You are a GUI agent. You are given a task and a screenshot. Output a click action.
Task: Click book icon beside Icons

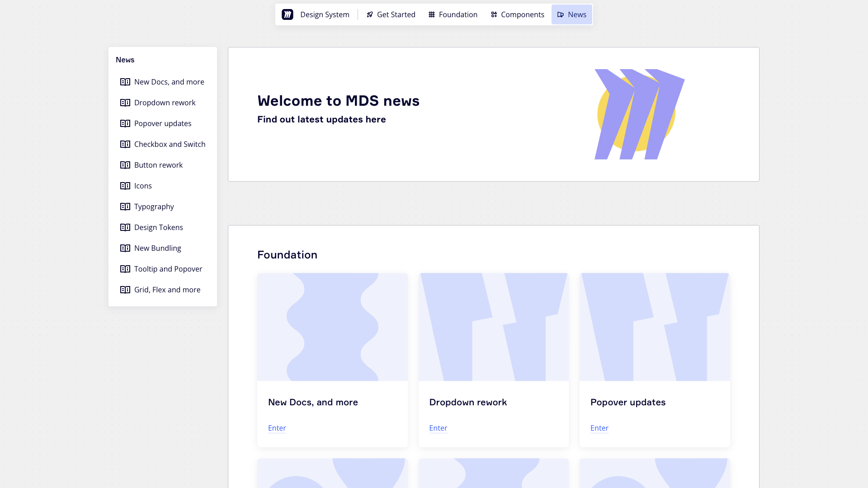point(125,186)
